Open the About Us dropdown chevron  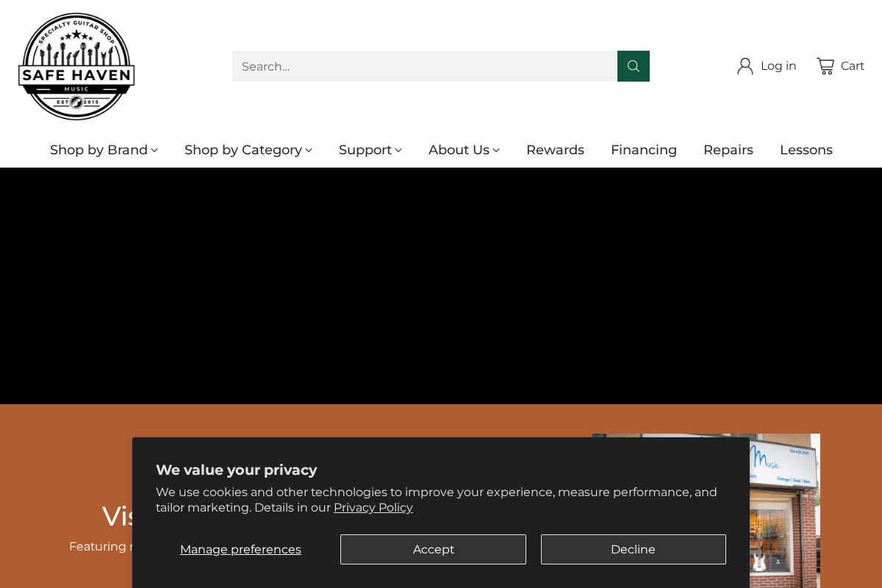(496, 150)
